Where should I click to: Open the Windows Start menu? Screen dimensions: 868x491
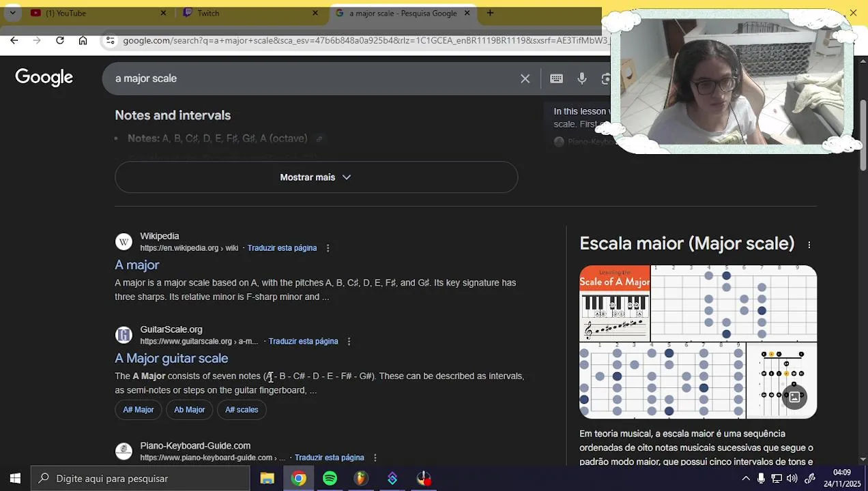pos(15,479)
